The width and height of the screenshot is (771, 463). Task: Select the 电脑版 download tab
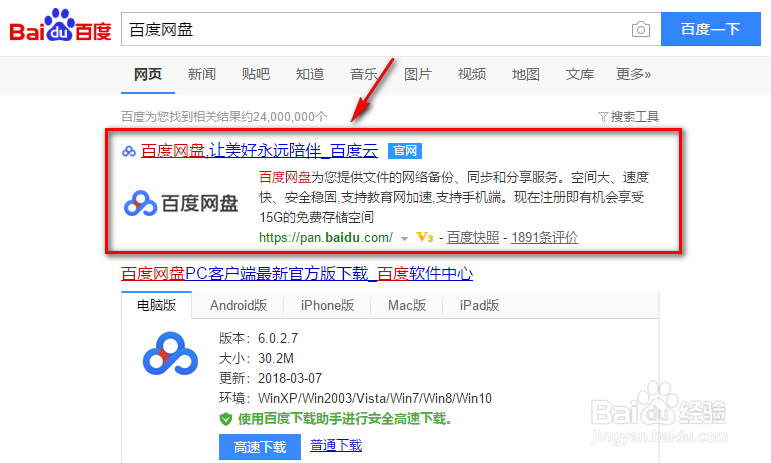coord(156,305)
